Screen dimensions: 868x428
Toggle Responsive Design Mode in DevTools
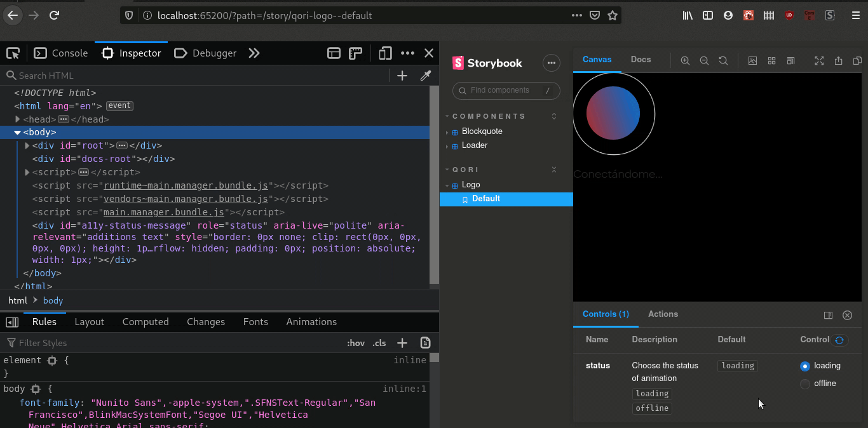click(x=385, y=53)
